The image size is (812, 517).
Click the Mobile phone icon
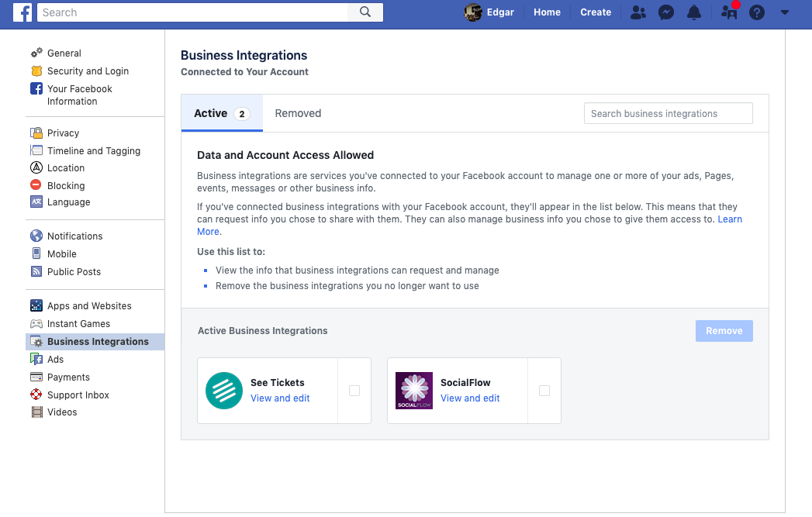36,253
